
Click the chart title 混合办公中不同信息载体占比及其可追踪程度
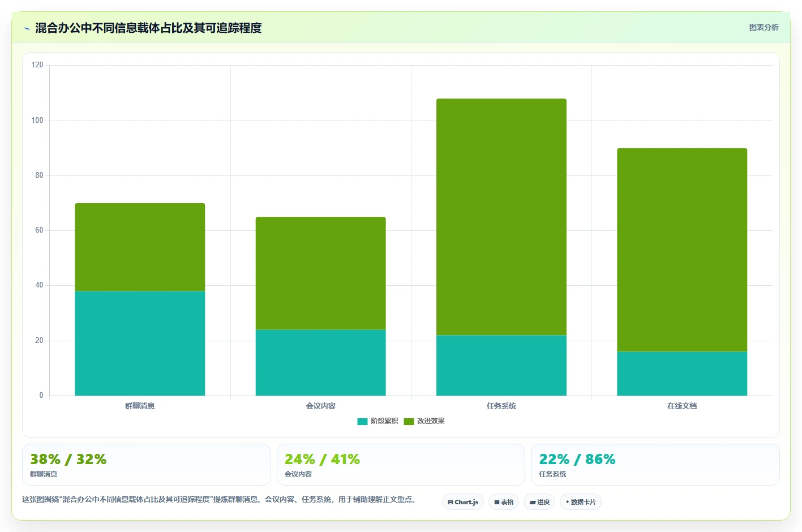point(148,28)
